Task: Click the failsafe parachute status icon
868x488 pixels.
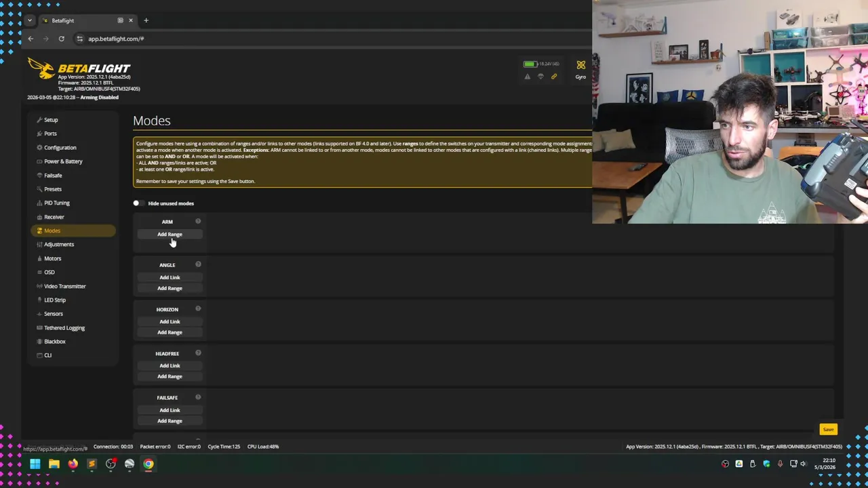Action: 540,77
